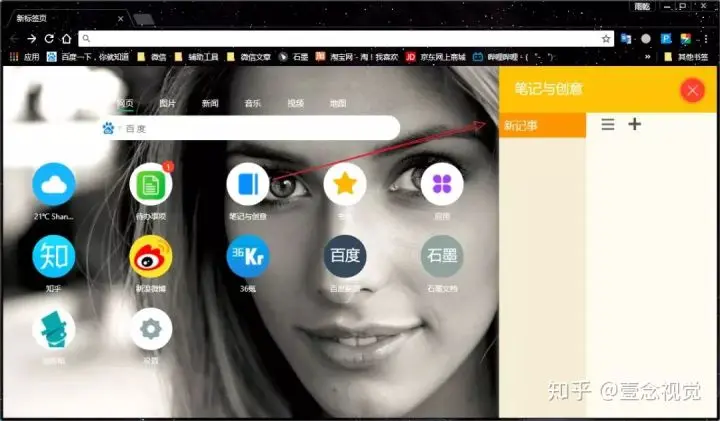Open the 微信 bookmark folder

(152, 57)
